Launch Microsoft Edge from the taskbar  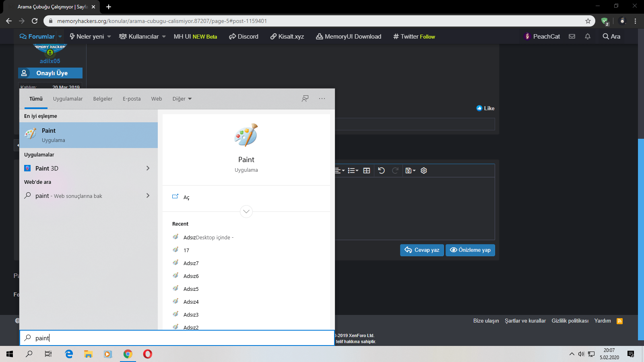point(69,354)
